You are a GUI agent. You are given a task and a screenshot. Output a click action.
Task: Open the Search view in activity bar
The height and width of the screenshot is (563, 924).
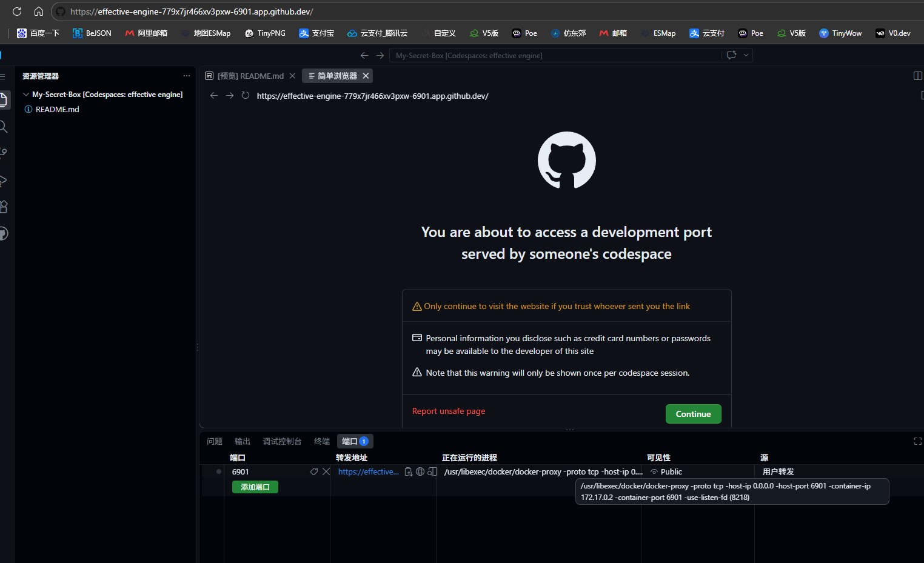3,127
